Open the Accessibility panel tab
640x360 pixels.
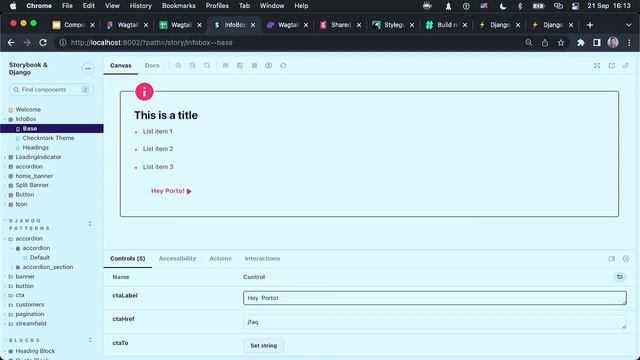177,258
